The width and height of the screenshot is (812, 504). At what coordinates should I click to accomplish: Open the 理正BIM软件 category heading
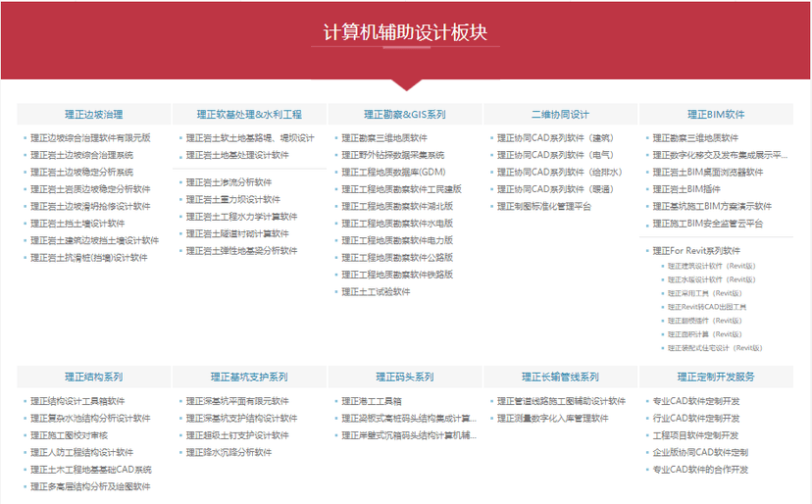coord(716,115)
